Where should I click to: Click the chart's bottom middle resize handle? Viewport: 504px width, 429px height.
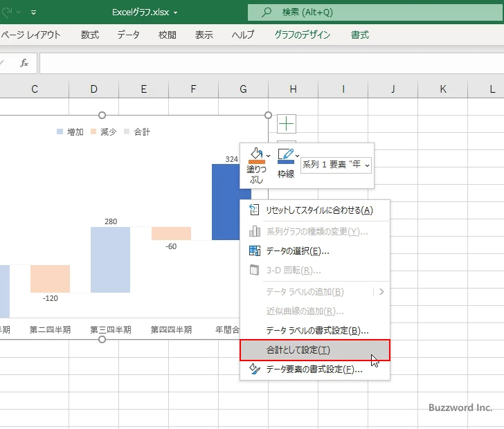102,339
